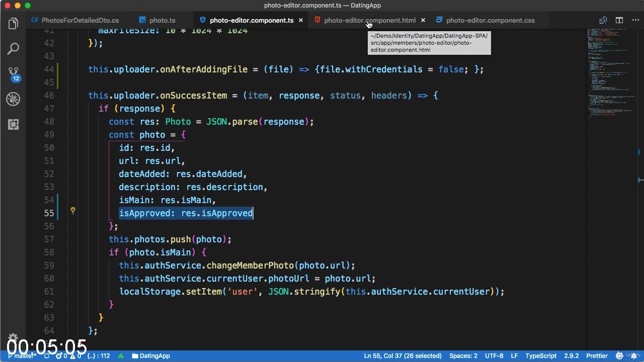Image resolution: width=644 pixels, height=362 pixels.
Task: Click the master git branch in status bar
Action: (x=21, y=355)
